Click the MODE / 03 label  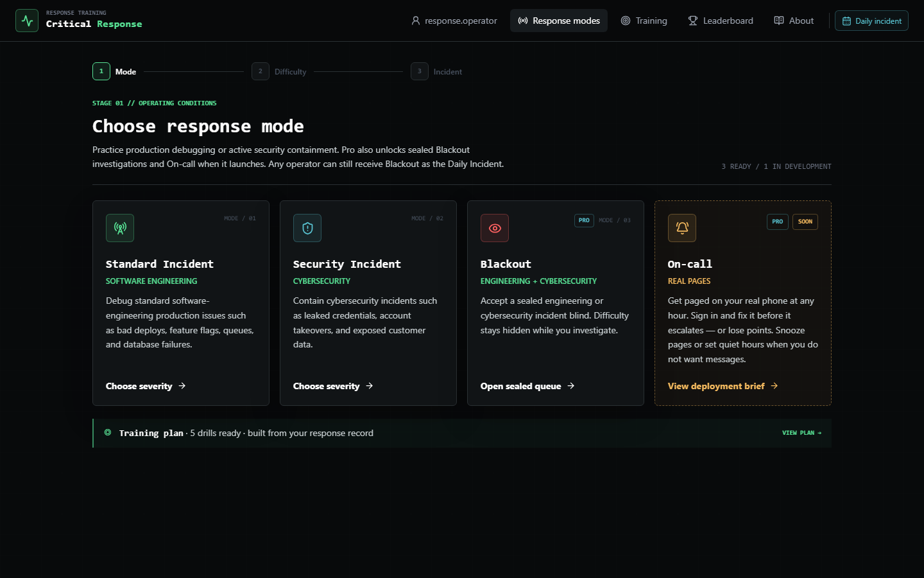(615, 220)
